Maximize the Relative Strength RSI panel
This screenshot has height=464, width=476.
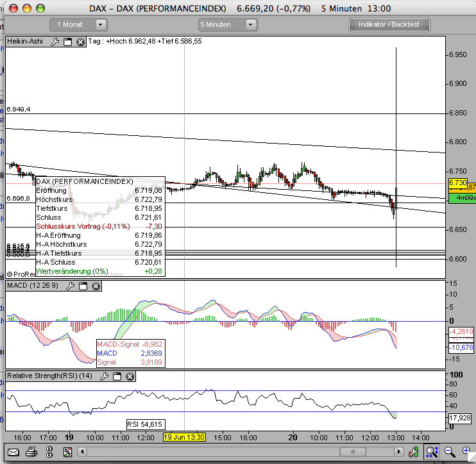(x=117, y=376)
